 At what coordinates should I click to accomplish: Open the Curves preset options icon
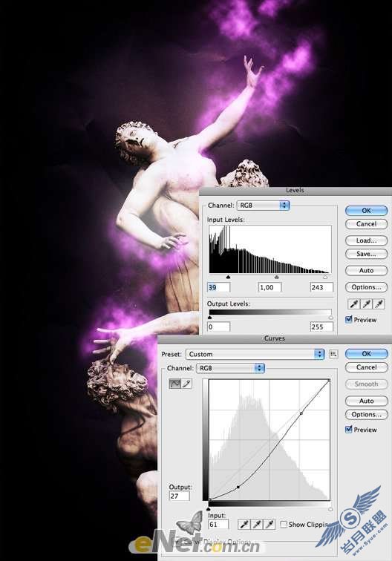pyautogui.click(x=333, y=354)
